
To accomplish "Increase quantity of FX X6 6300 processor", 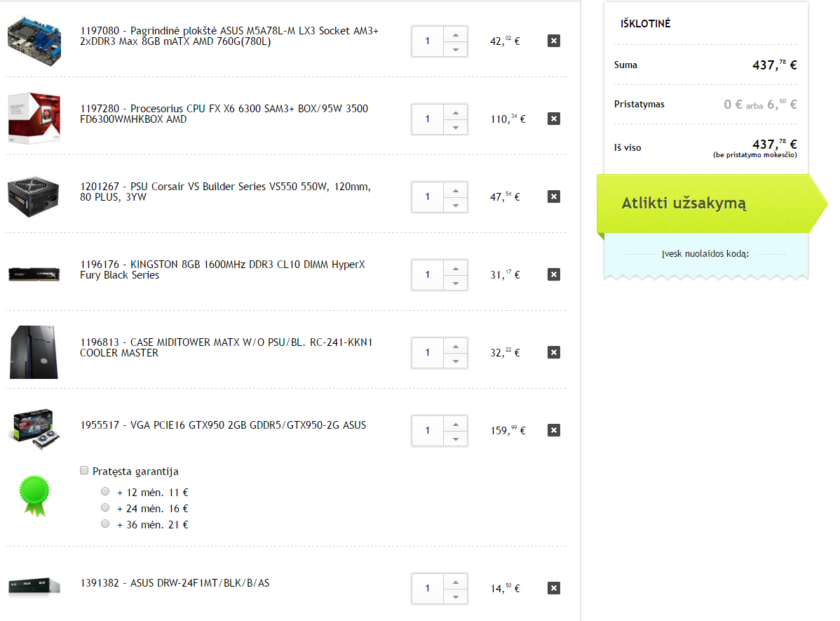I will [x=455, y=112].
